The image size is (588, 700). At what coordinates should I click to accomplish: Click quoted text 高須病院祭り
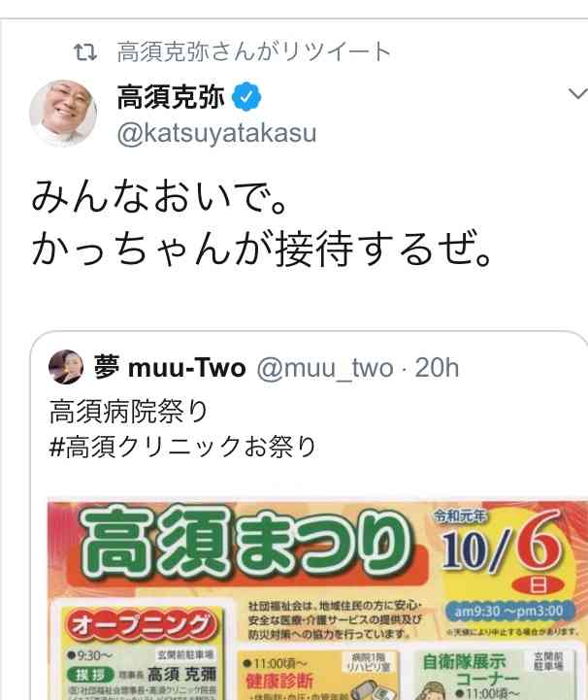(128, 411)
